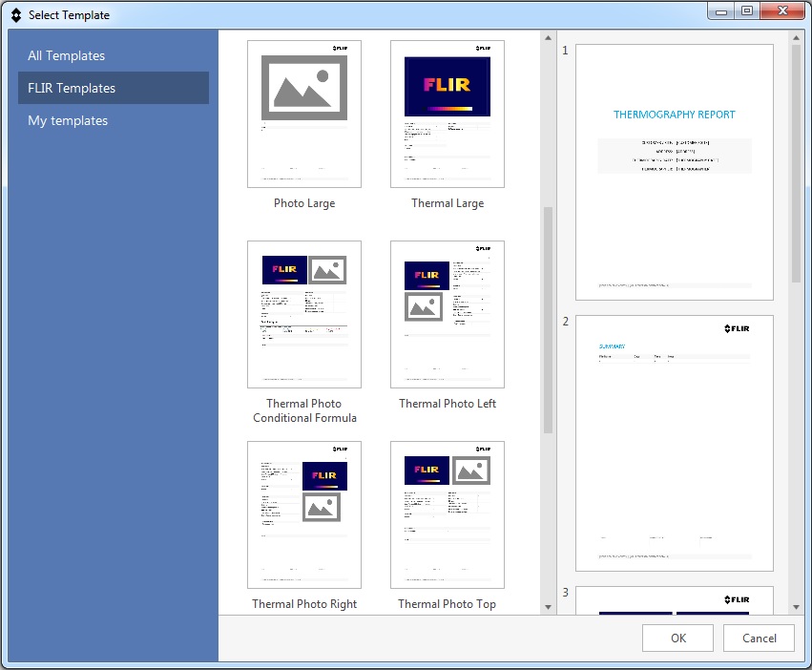
Task: Click preview page 1 Thermography Report
Action: 675,172
